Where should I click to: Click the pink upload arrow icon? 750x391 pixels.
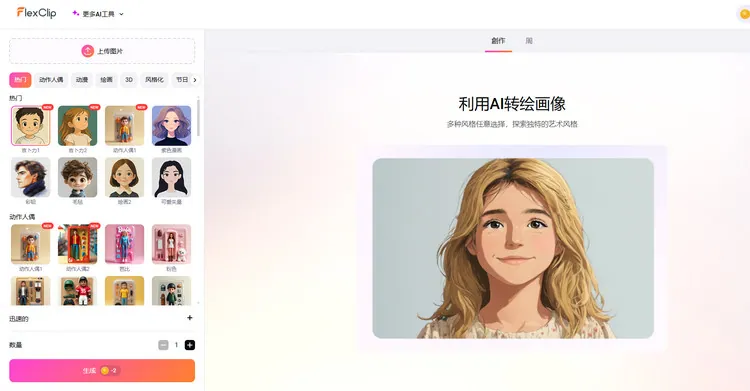(x=87, y=51)
